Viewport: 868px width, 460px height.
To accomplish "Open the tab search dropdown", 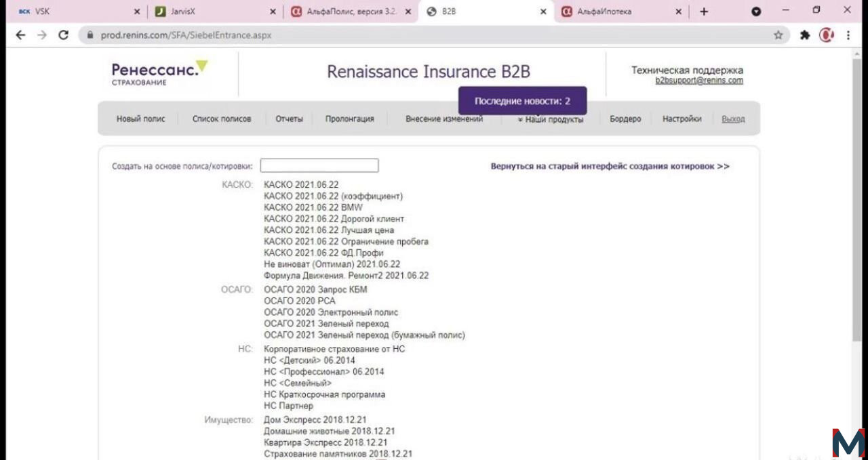I will click(x=756, y=12).
